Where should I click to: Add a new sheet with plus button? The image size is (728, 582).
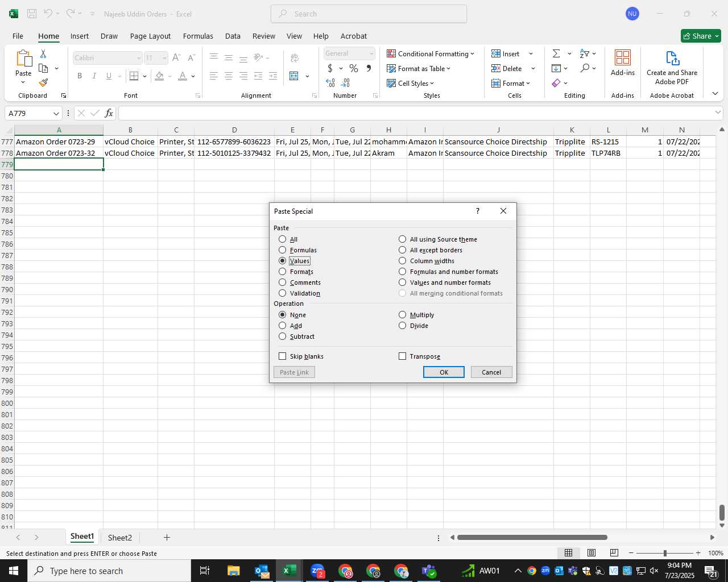point(167,537)
